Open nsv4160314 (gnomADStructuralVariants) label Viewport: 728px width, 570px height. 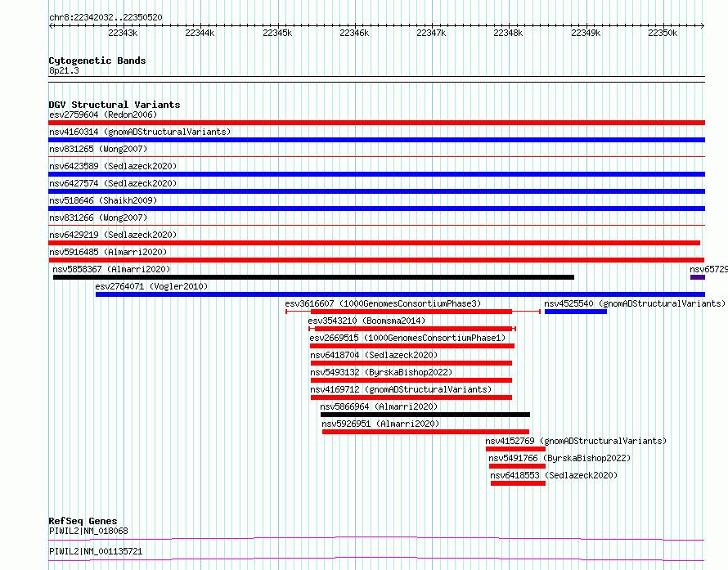point(140,132)
